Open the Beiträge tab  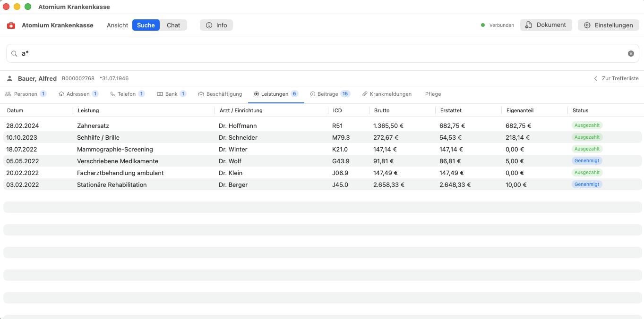coord(330,94)
